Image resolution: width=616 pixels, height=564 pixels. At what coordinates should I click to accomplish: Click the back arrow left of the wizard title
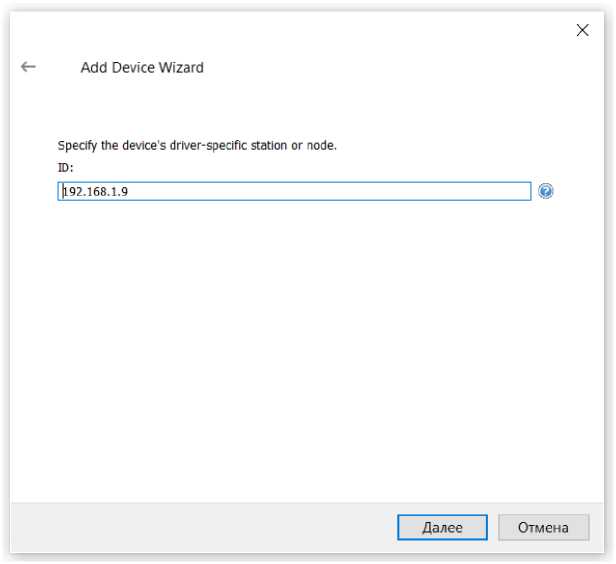click(x=28, y=67)
